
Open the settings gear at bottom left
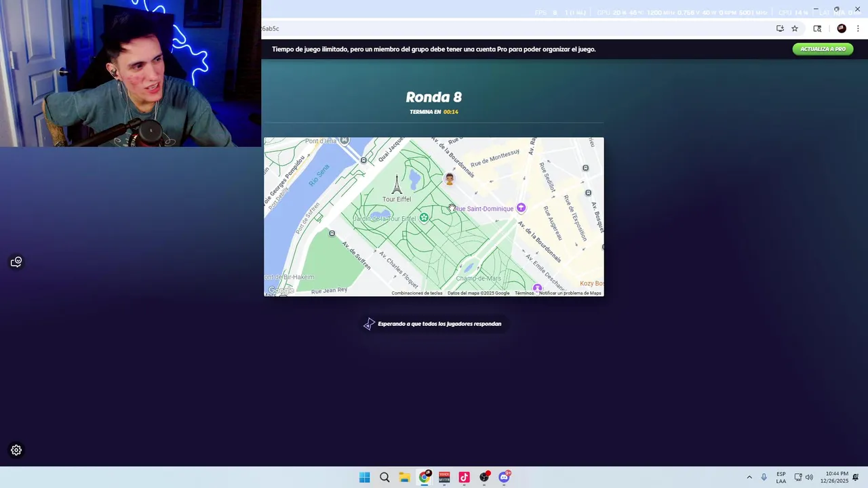click(16, 450)
